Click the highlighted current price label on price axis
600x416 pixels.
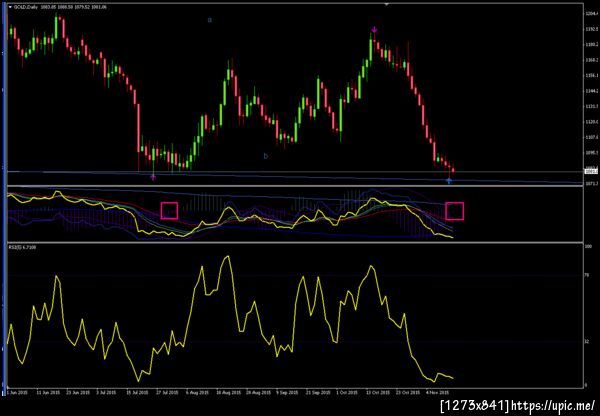(591, 171)
